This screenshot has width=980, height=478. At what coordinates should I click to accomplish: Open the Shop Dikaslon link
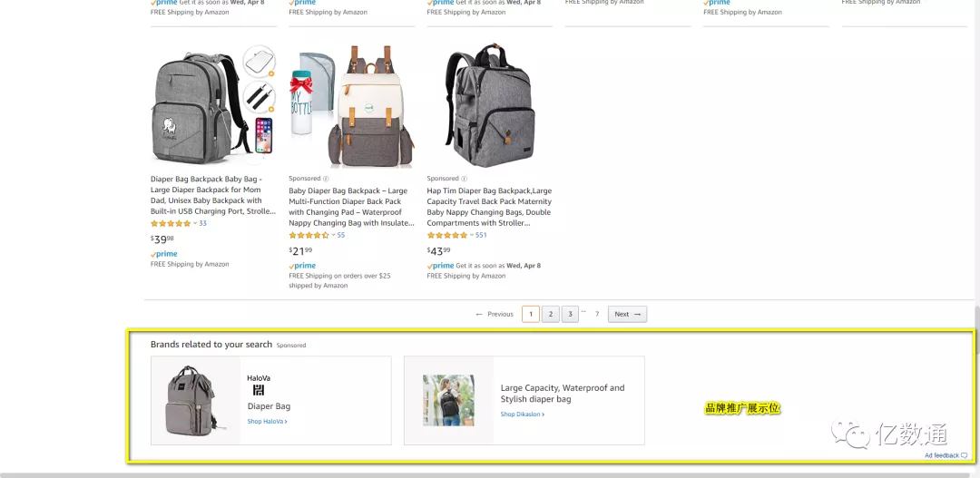(523, 415)
